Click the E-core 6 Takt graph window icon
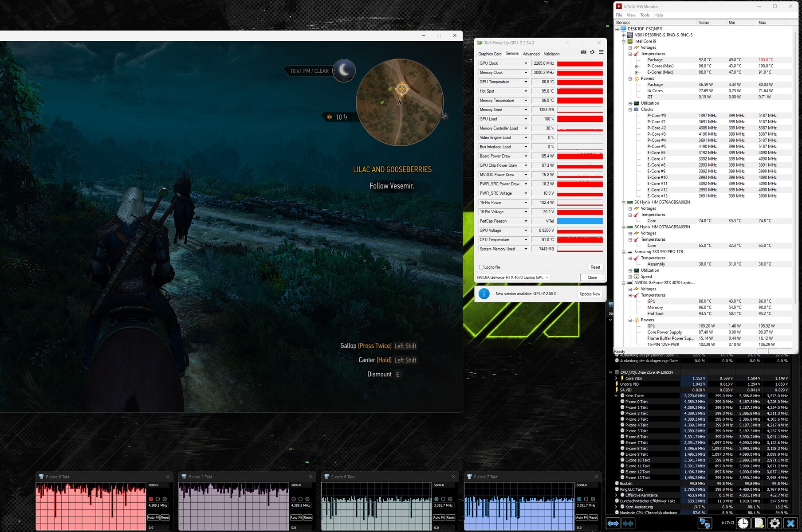The width and height of the screenshot is (802, 532). (327, 477)
